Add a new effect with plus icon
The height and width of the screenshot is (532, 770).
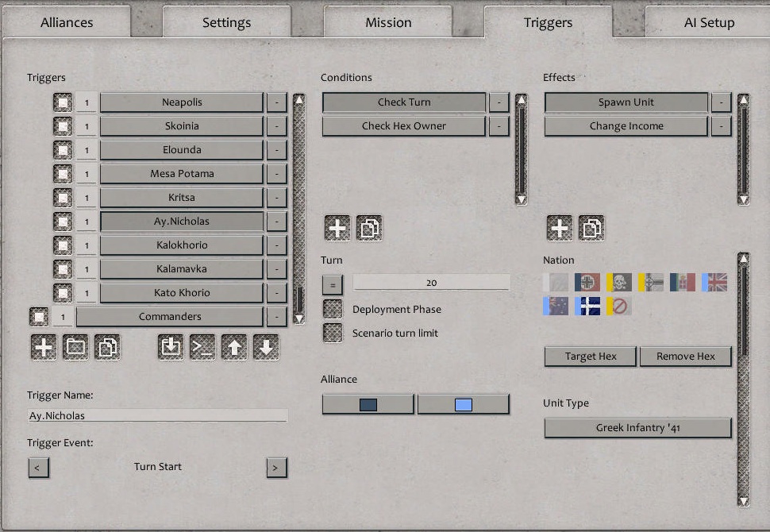[560, 228]
